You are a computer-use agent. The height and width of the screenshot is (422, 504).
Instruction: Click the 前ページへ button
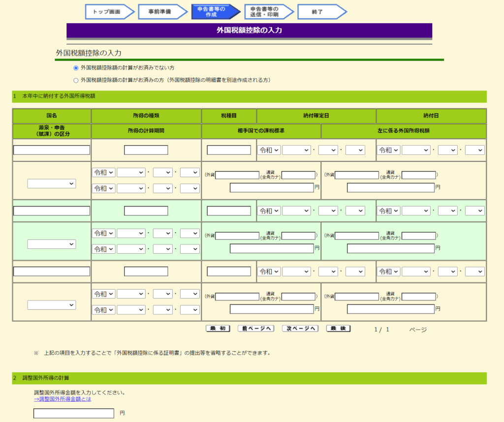(x=256, y=329)
